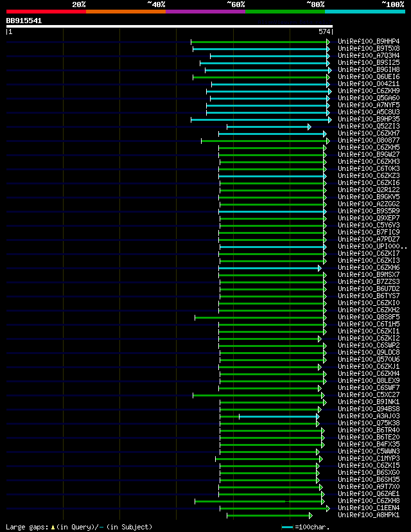Image resolution: width=411 pixels, height=532 pixels.
Task: Open hit UniRef100_B9T5X8
Action: click(369, 49)
